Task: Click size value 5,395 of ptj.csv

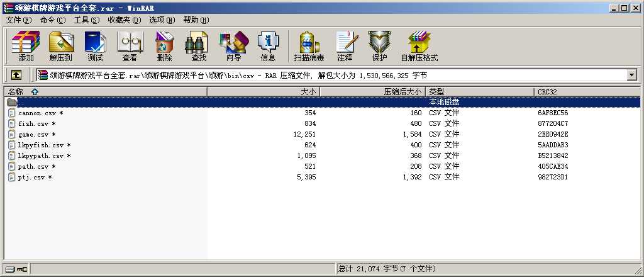Action: coord(306,177)
